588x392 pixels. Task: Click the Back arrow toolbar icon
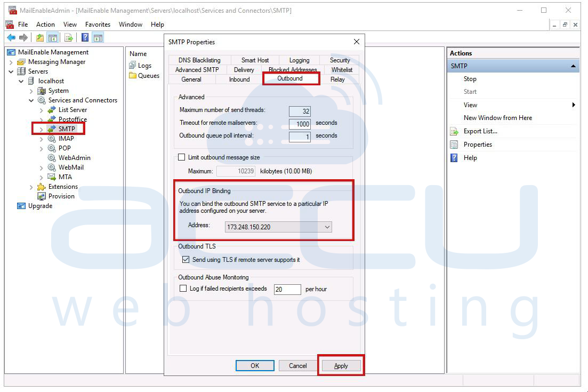[11, 37]
